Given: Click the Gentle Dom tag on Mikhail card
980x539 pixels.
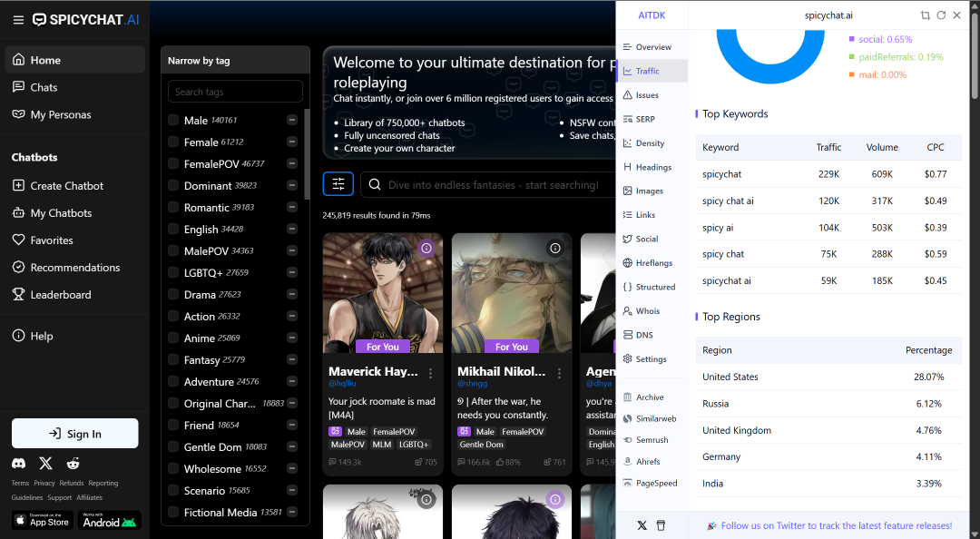Looking at the screenshot, I should pyautogui.click(x=481, y=445).
